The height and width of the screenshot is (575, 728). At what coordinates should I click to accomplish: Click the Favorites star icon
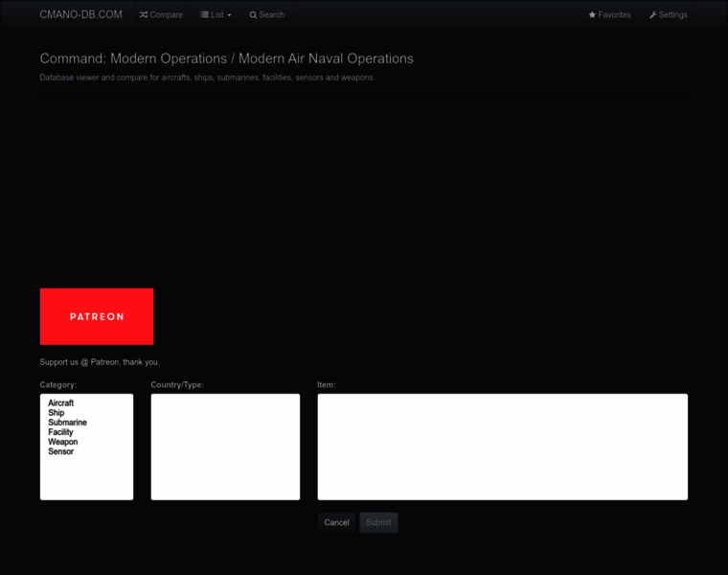click(592, 15)
